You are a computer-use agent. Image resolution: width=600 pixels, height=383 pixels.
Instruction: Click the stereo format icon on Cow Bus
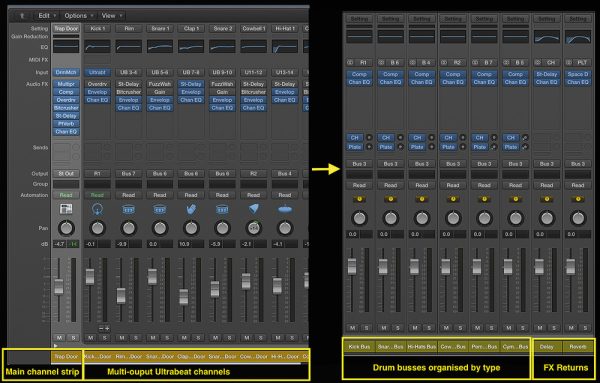[x=444, y=62]
